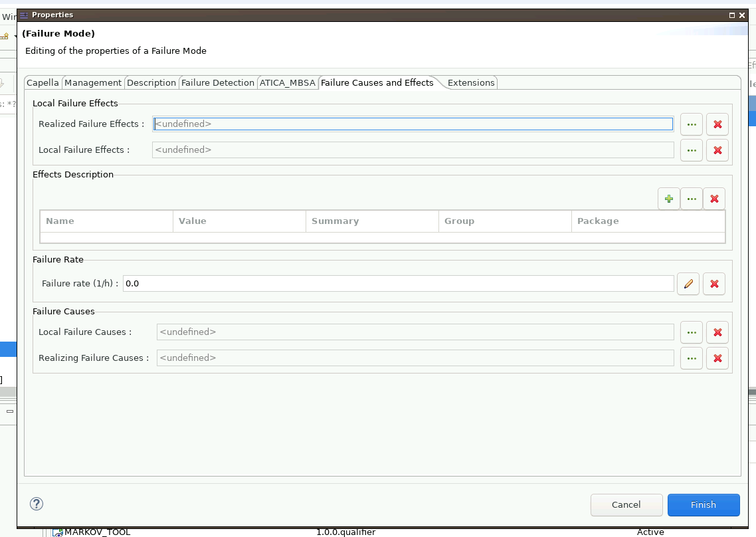Edit the Failure rate with pencil icon
The height and width of the screenshot is (537, 756).
[x=688, y=284]
